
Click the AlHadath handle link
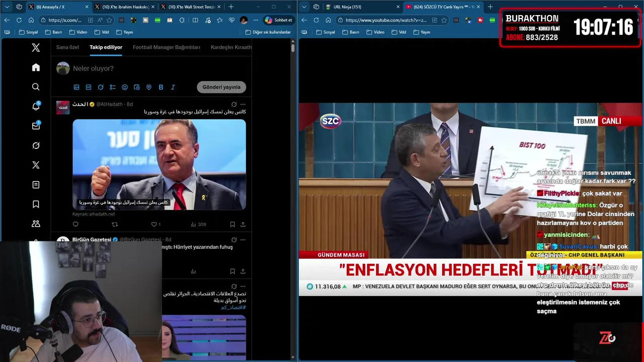[109, 105]
